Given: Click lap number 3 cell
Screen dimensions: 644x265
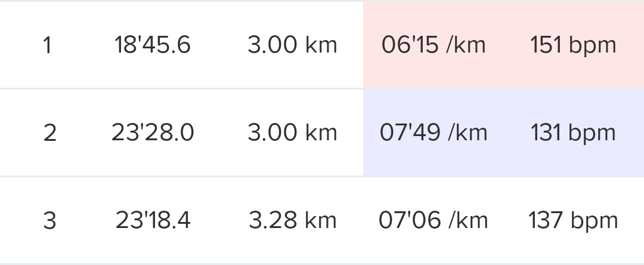Looking at the screenshot, I should click(x=49, y=221).
